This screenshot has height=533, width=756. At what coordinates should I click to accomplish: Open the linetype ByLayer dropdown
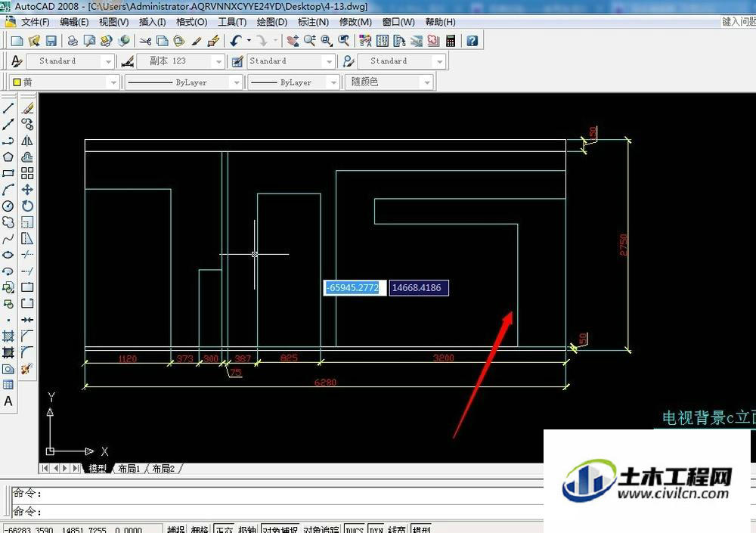[236, 82]
